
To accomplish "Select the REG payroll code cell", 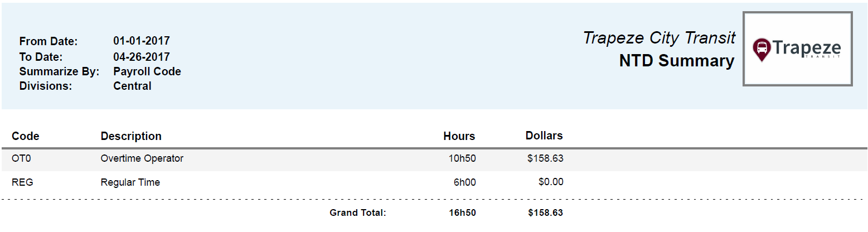I will (x=22, y=182).
